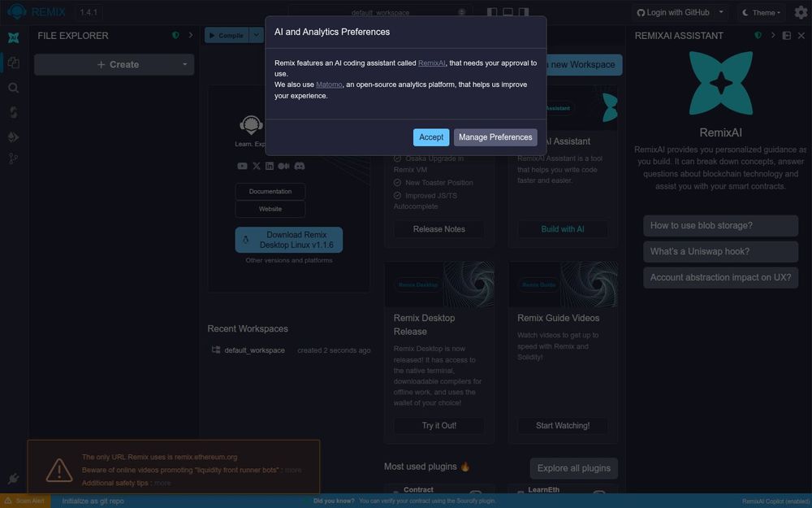Click the Build with AI button
812x508 pixels.
[x=563, y=229]
